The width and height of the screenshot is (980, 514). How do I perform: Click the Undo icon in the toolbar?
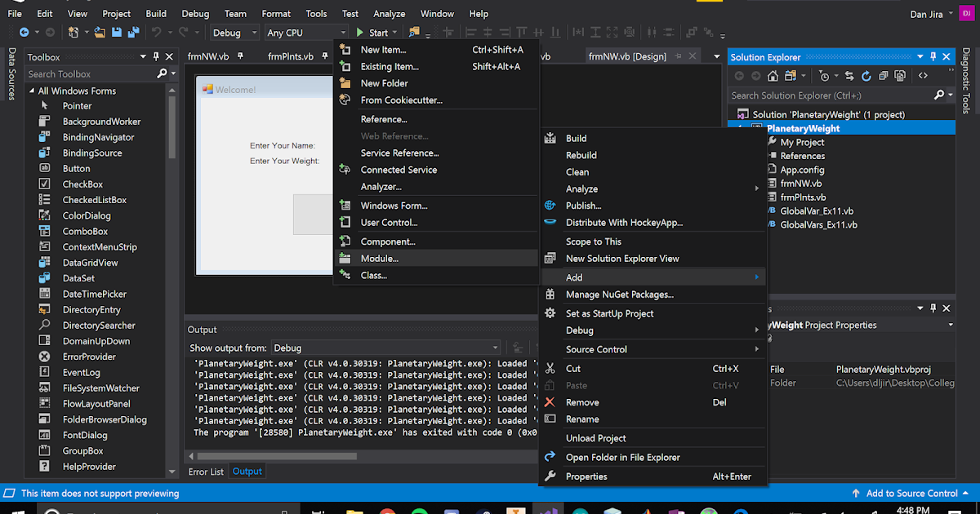pyautogui.click(x=156, y=31)
